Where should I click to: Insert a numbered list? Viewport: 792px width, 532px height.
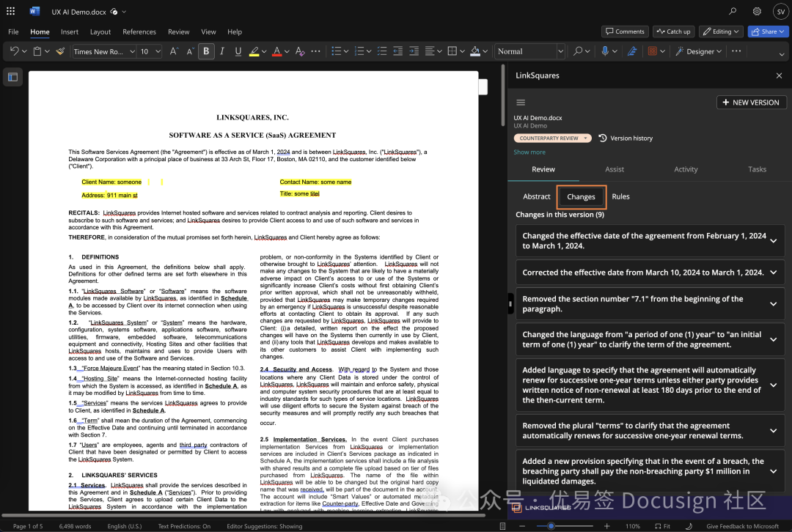(359, 51)
